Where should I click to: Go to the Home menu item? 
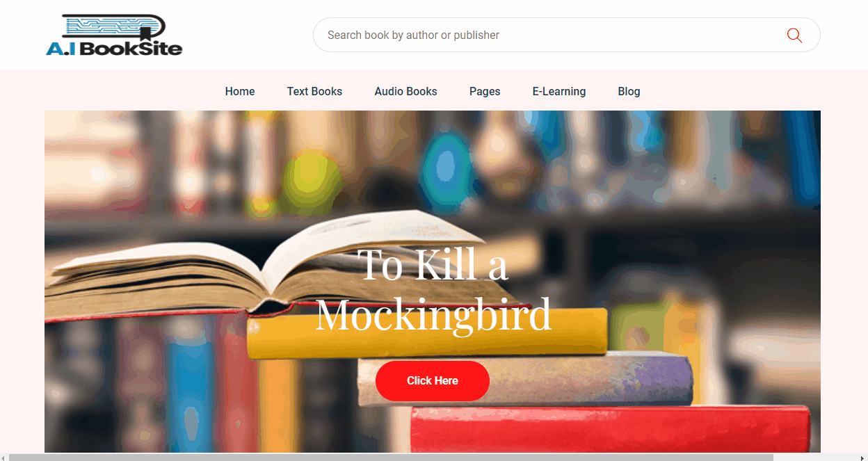[x=240, y=91]
